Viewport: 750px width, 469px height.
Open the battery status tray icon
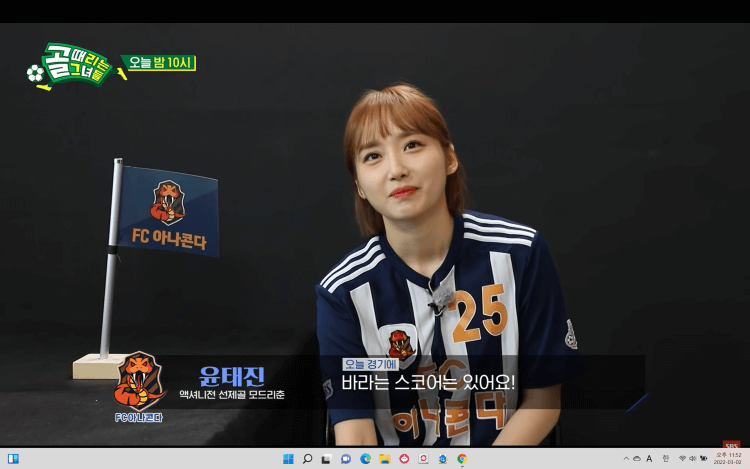tap(703, 458)
